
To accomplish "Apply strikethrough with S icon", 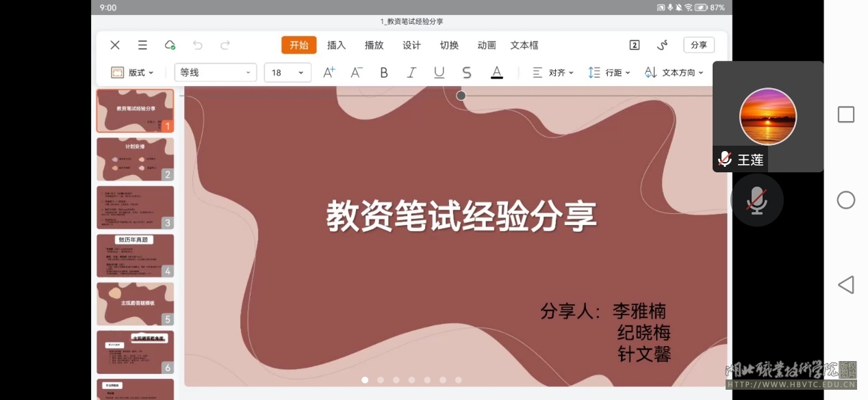I will click(x=467, y=72).
